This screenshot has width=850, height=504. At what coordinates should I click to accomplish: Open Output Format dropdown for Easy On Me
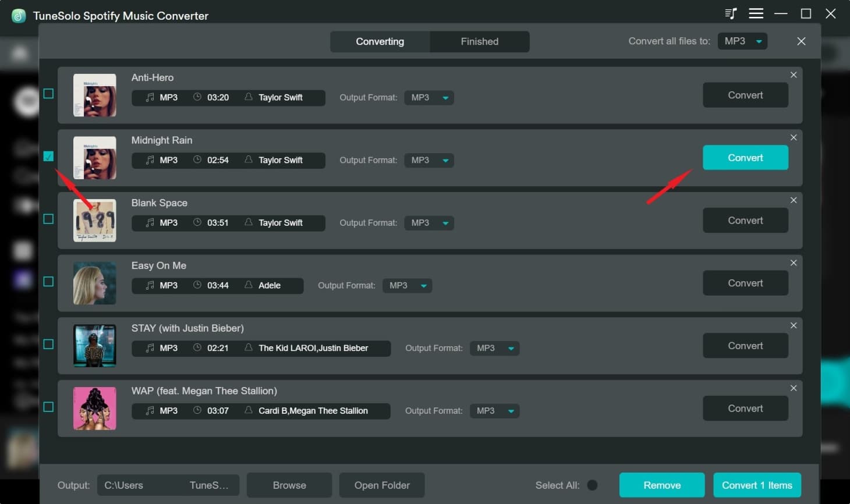click(x=407, y=286)
